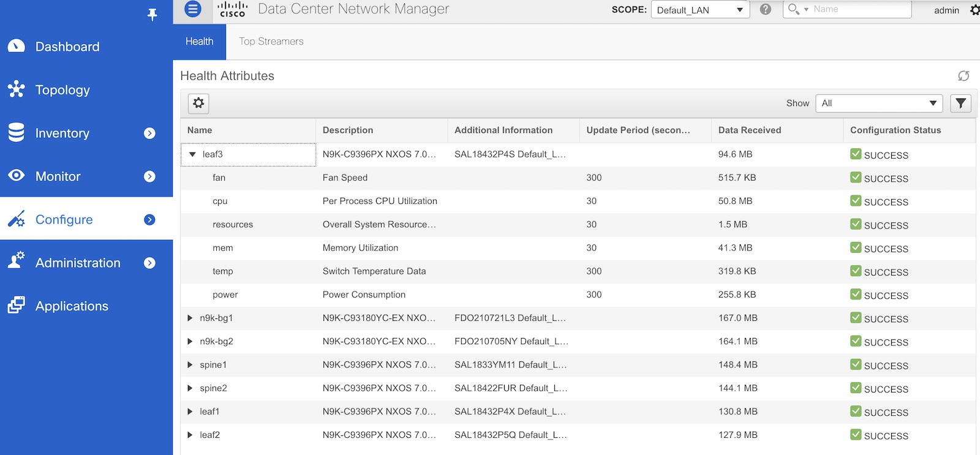Toggle the hamburger menu button

[193, 9]
